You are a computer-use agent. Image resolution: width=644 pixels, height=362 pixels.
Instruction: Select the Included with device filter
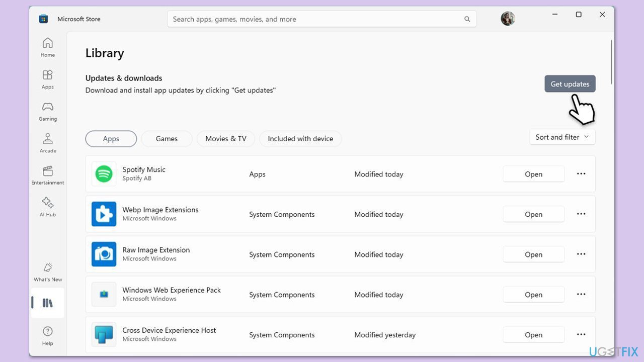click(x=300, y=139)
